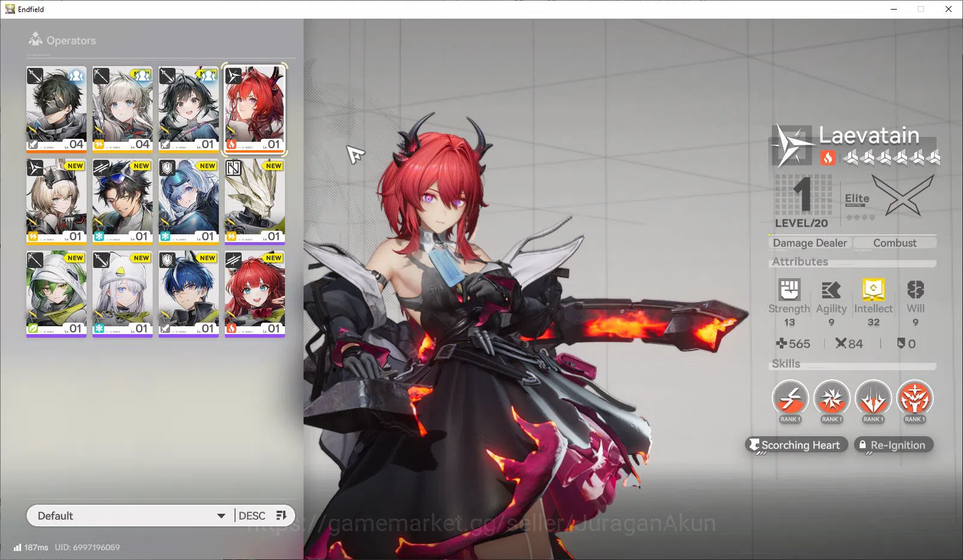Image resolution: width=963 pixels, height=560 pixels.
Task: Minimize the Endfield window
Action: 894,9
